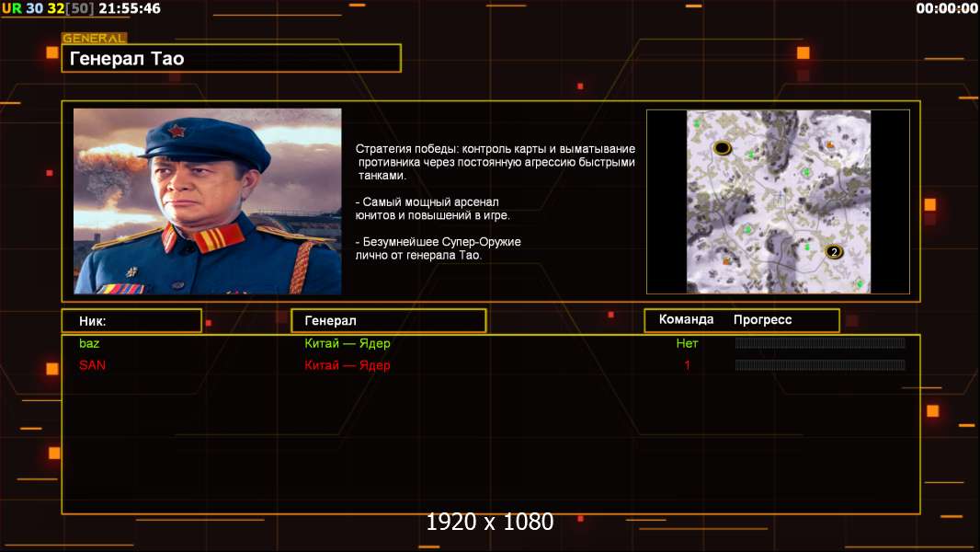
Task: Click the blank black start position marker
Action: 723,148
